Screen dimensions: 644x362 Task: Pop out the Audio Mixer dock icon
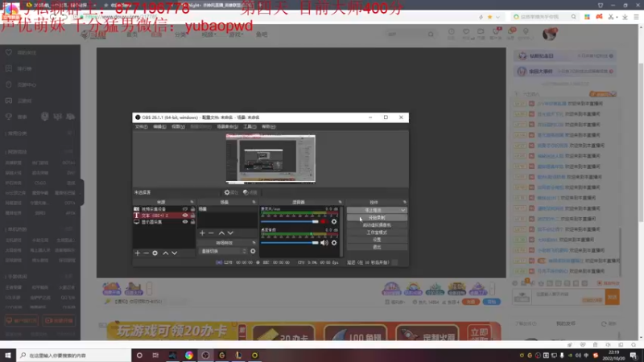pos(340,202)
